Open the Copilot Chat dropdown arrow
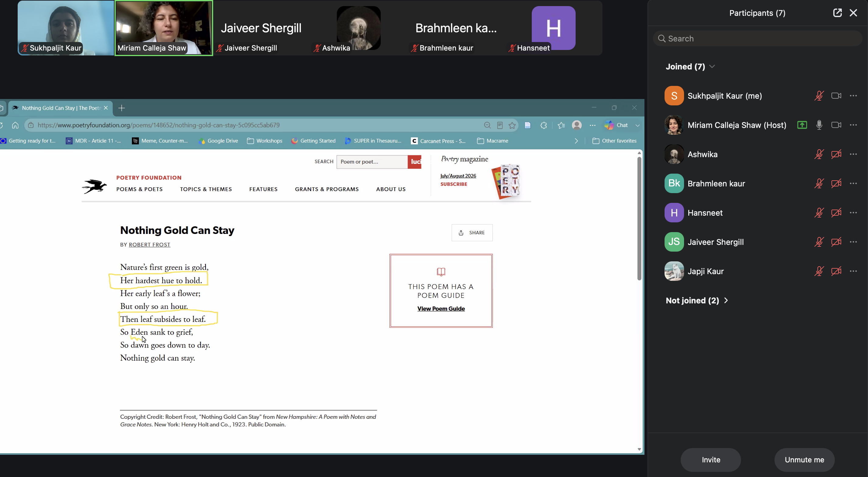 coord(637,125)
